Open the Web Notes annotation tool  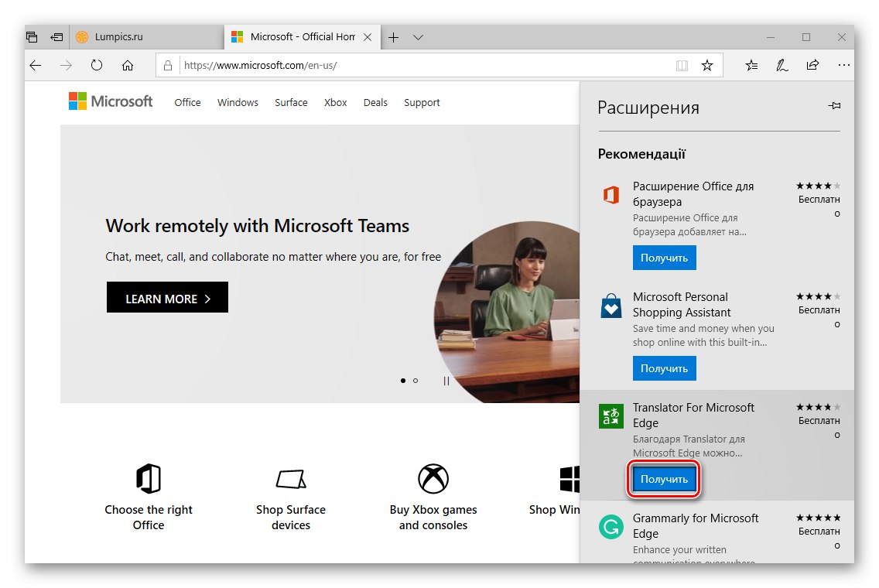click(x=782, y=66)
